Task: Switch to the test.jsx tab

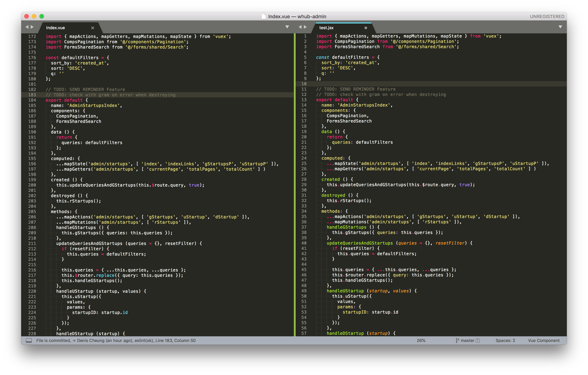Action: click(326, 28)
